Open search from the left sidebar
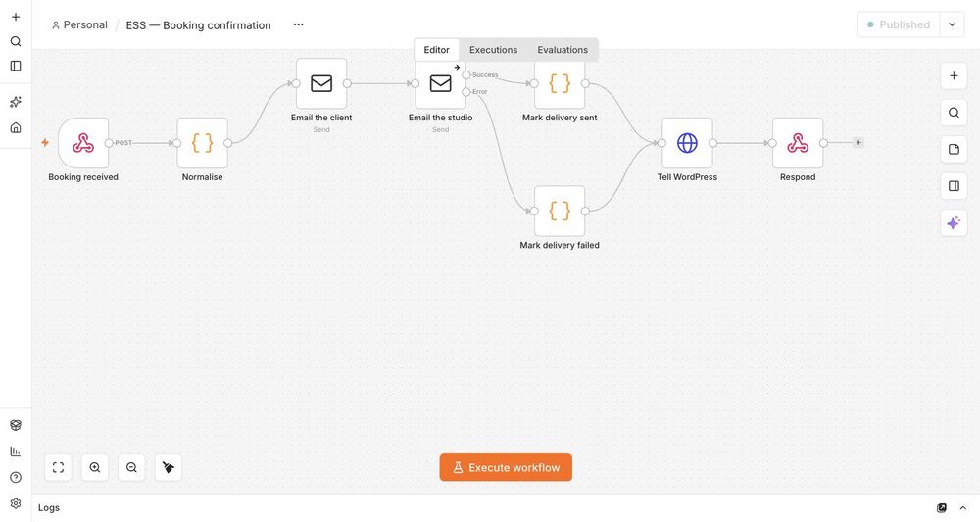The image size is (980, 522). 16,41
